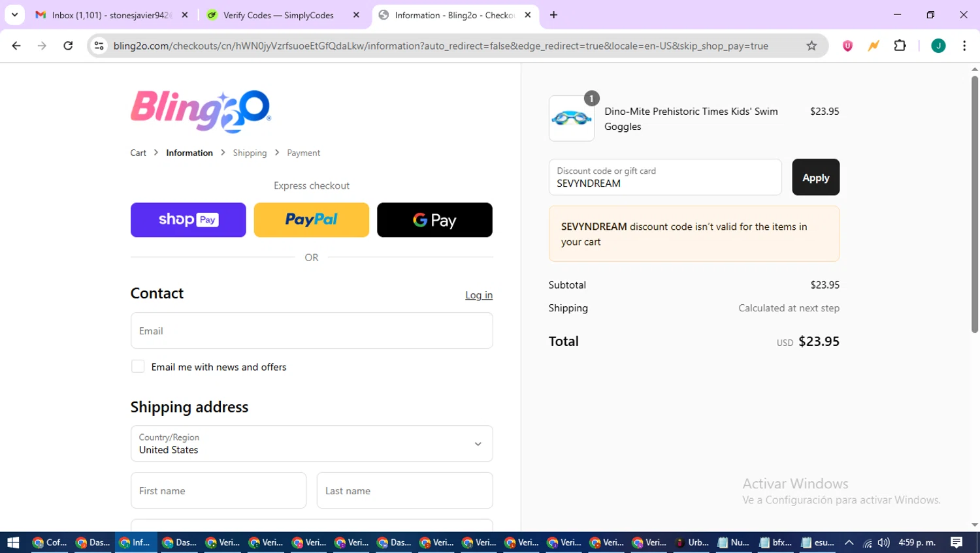The image size is (980, 553).
Task: Open the Windows Start menu
Action: pos(13,543)
